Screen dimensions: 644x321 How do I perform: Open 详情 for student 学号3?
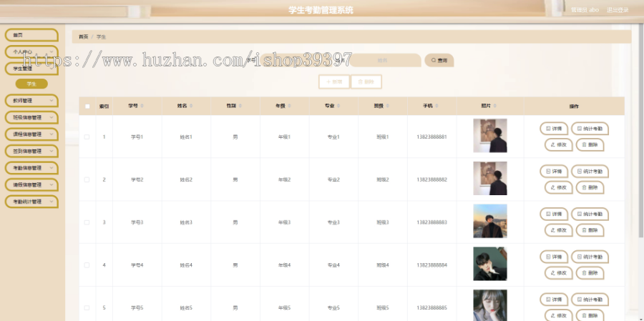[554, 214]
